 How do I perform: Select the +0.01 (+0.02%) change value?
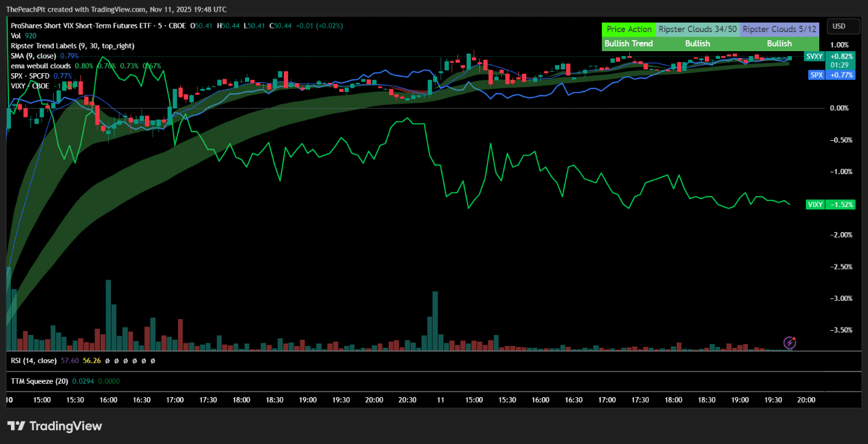point(319,26)
